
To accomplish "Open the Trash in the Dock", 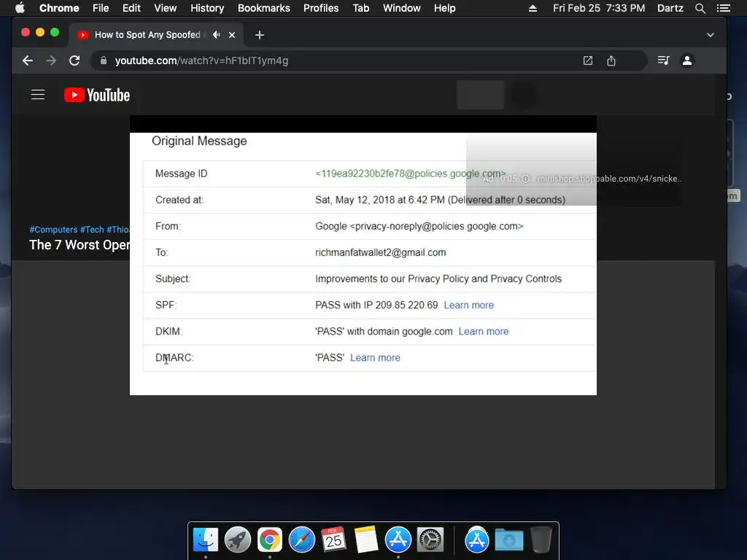I will click(541, 540).
